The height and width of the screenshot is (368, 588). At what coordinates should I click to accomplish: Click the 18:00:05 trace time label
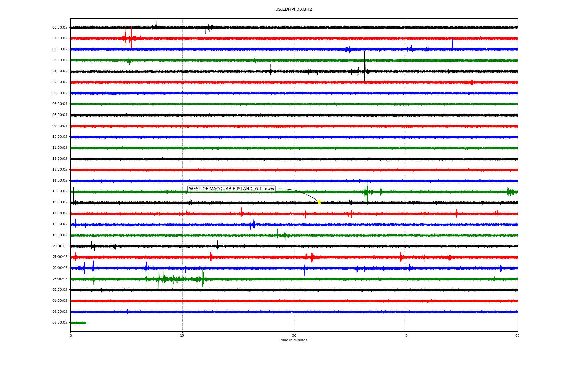(60, 224)
